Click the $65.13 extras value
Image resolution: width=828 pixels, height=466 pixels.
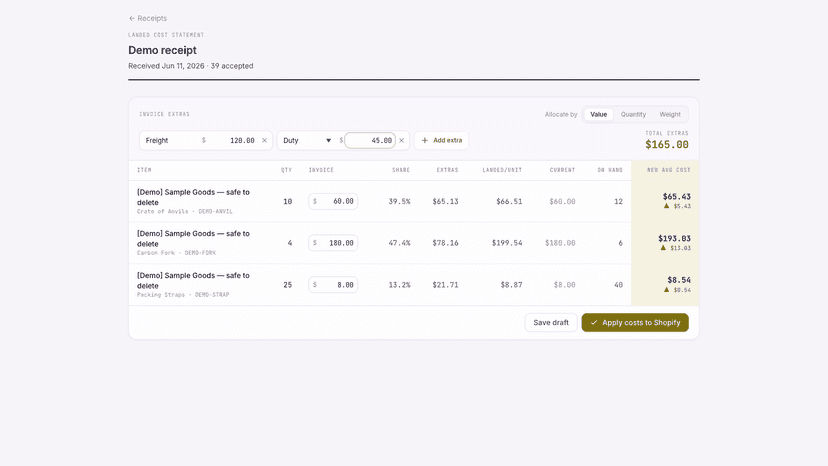coord(445,201)
